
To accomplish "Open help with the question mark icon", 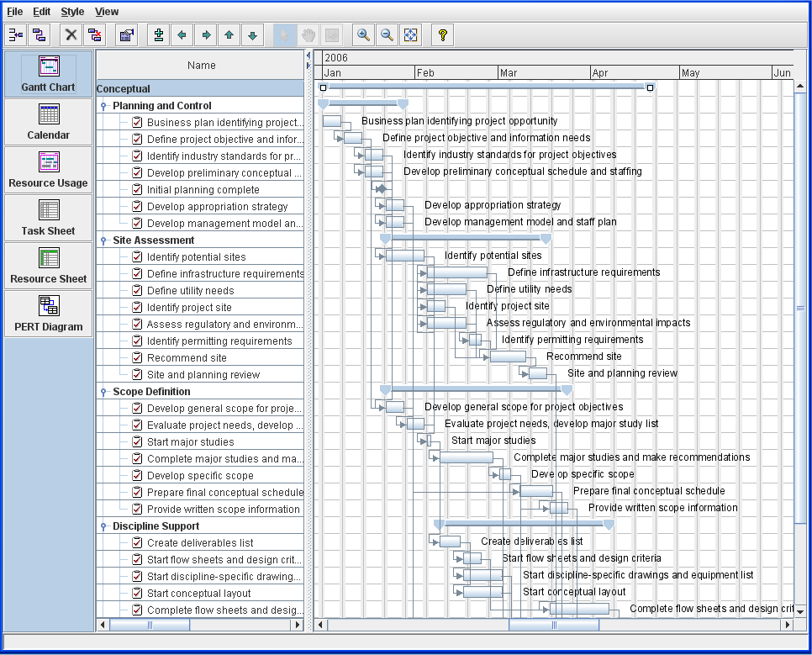I will point(443,34).
